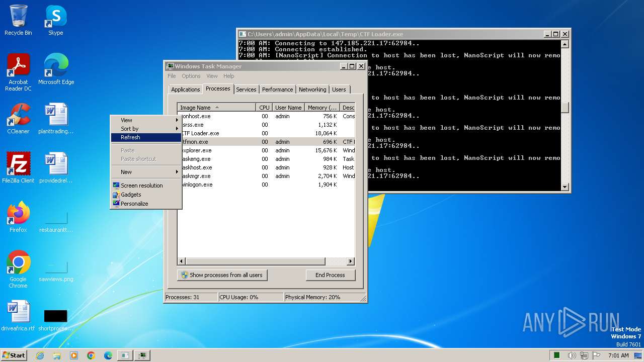Open Screen resolution from context menu
Screen dimensions: 644x362
[x=146, y=186]
